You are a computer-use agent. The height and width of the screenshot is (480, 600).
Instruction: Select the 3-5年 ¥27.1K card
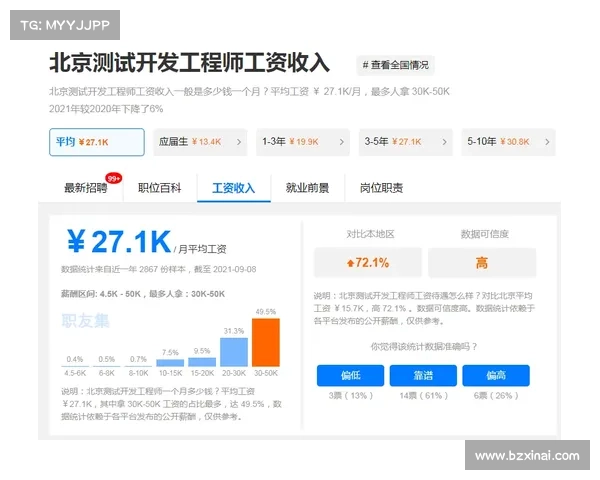pos(406,142)
